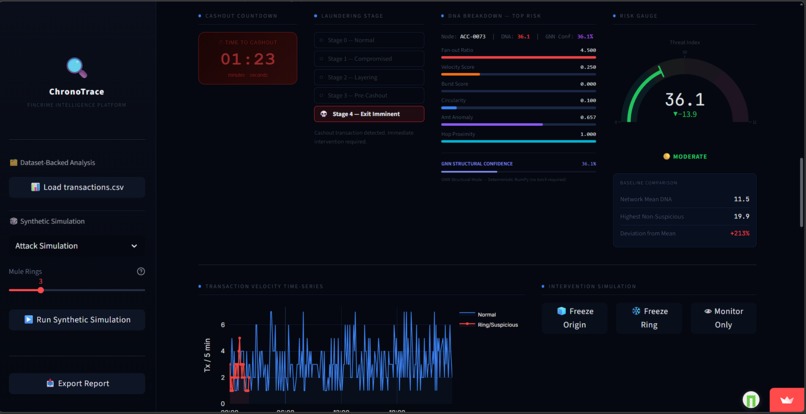The width and height of the screenshot is (806, 414).
Task: Select Stage 1 — Compromised row
Action: (x=369, y=59)
